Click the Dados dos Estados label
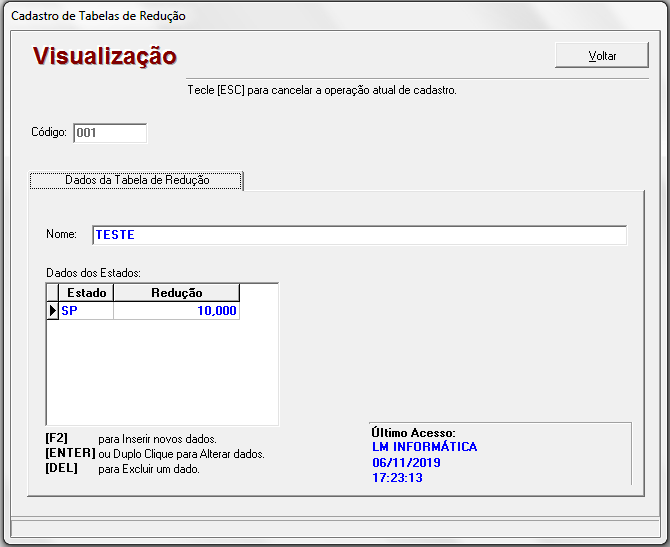 92,272
